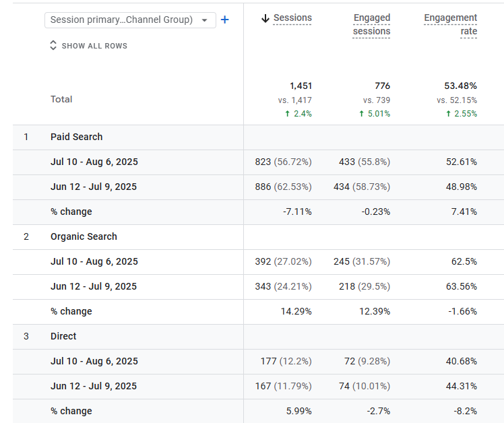Click the total engagement rate 53.48%
The height and width of the screenshot is (423, 504).
(460, 86)
